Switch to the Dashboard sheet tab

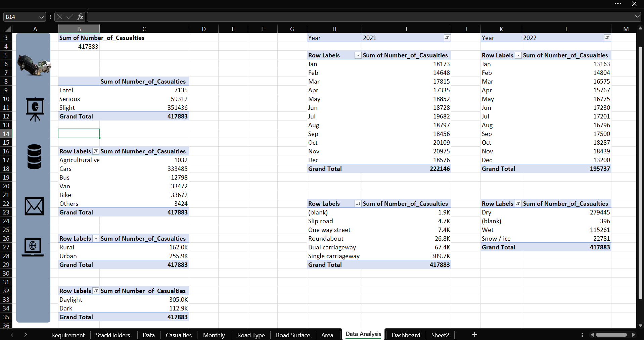(x=406, y=335)
